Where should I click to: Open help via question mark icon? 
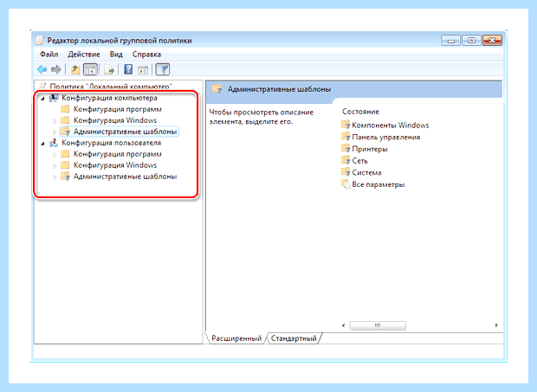[128, 70]
